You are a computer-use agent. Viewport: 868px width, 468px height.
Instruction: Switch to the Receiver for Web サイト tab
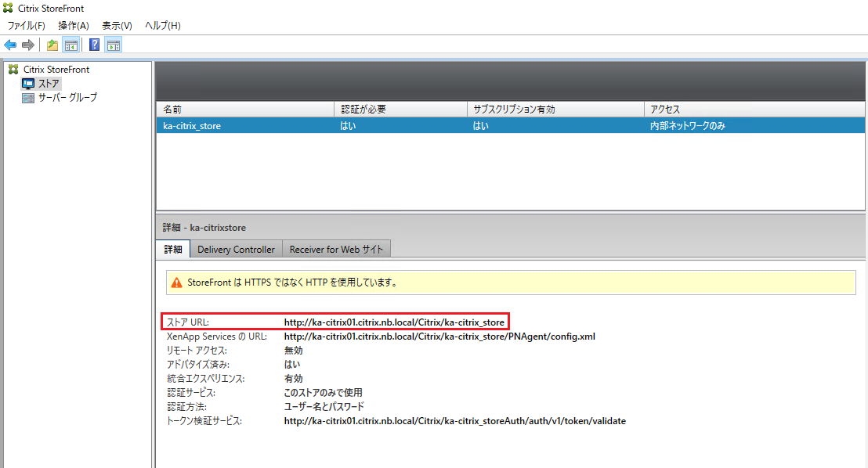[x=337, y=249]
